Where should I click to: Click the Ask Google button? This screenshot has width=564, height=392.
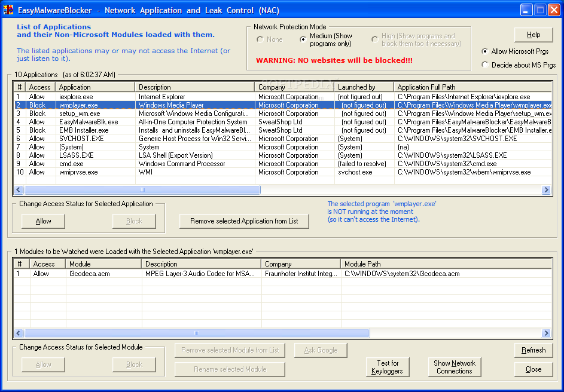tap(321, 350)
